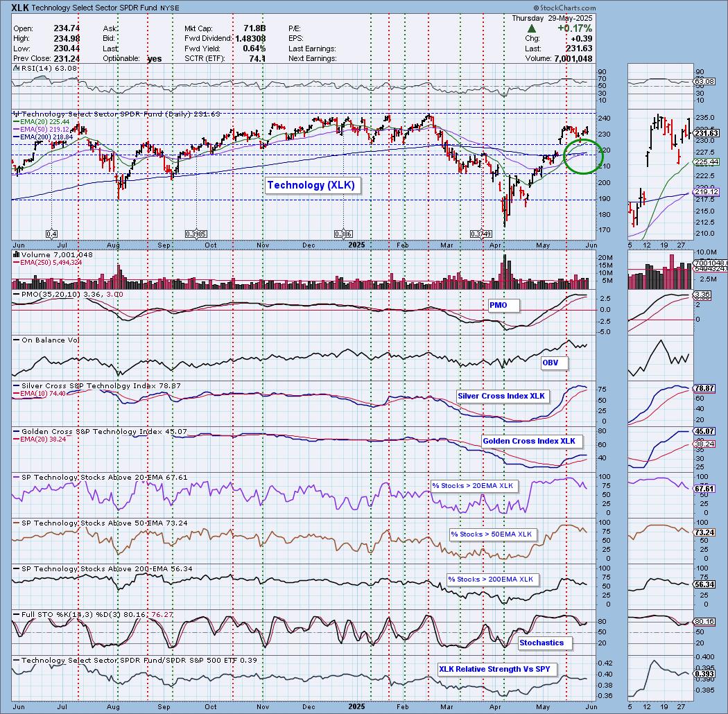Viewport: 728px width, 714px height.
Task: Click the 73.24 value tag on the right axis
Action: coord(705,532)
